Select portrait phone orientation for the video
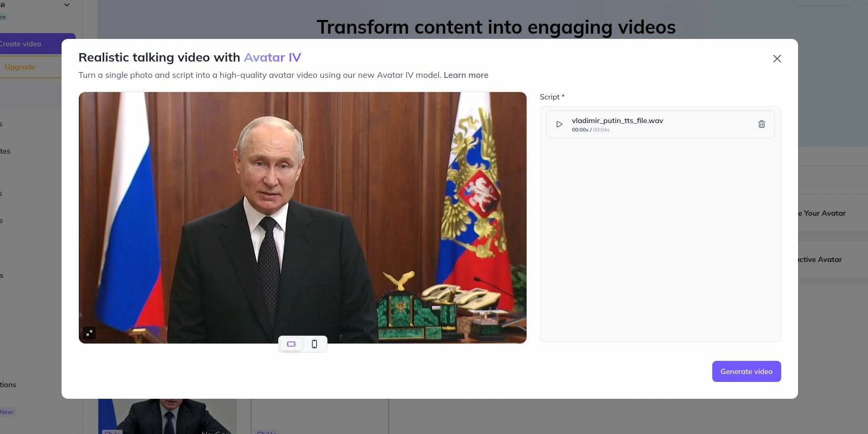This screenshot has width=868, height=434. (x=315, y=344)
